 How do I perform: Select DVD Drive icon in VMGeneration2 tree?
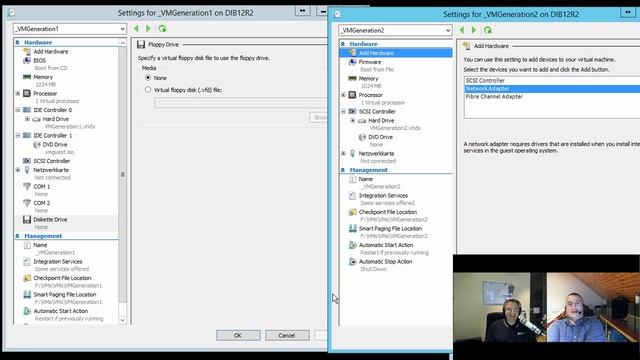click(x=362, y=137)
